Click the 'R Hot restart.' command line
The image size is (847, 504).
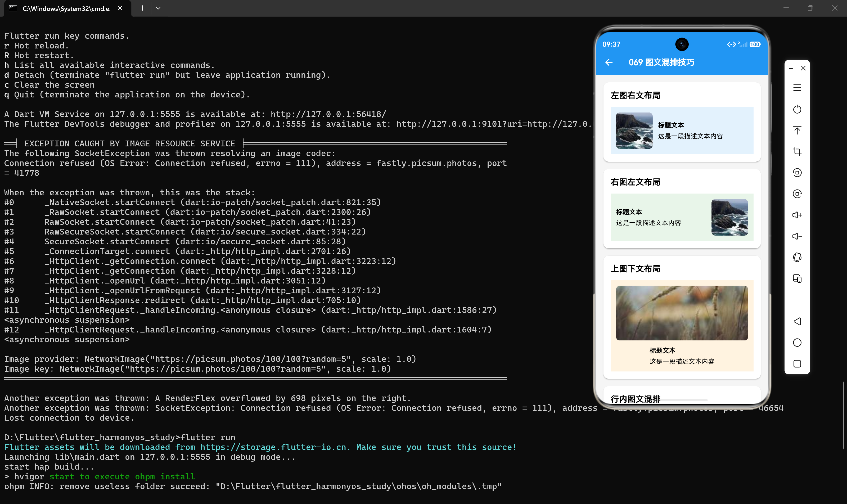tap(39, 55)
